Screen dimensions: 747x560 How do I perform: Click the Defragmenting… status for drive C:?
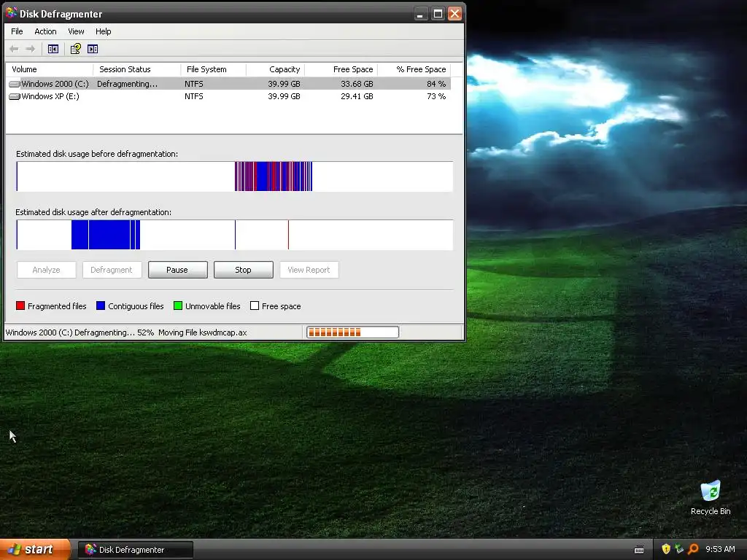point(127,84)
